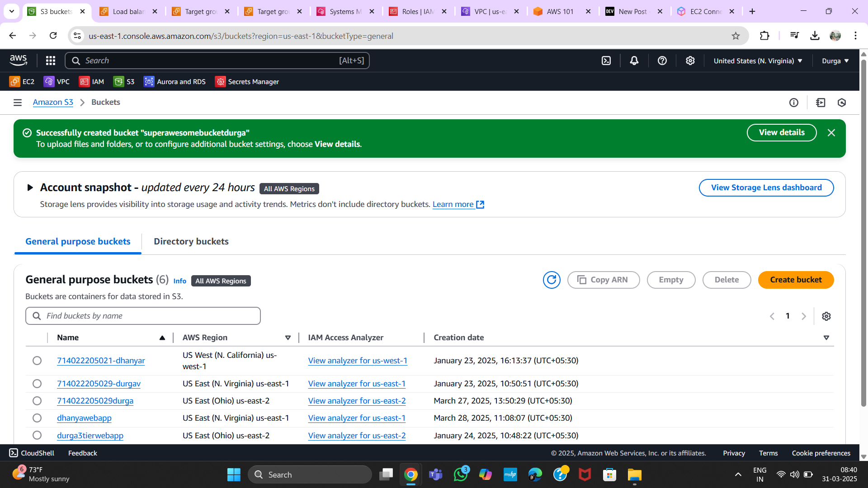Select radio for durga3tierwebapp bucket

click(37, 435)
